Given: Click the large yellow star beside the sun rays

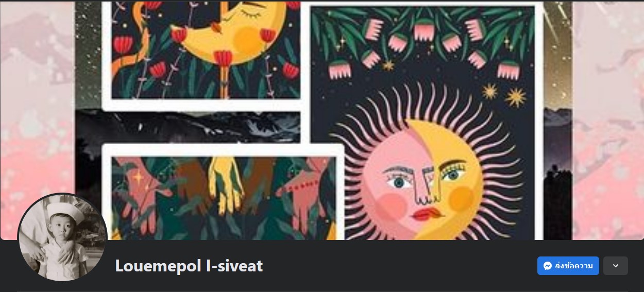Looking at the screenshot, I should click(x=516, y=97).
